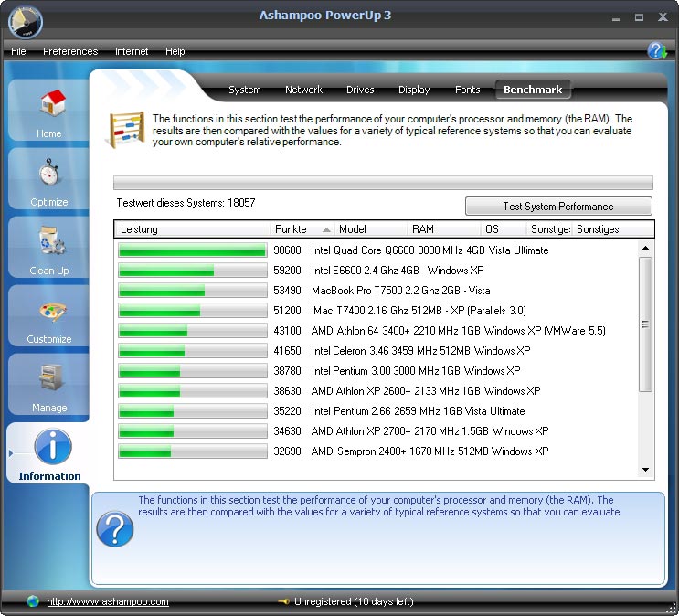Switch to the Drives tab
Screen dimensions: 679x616
tap(360, 90)
